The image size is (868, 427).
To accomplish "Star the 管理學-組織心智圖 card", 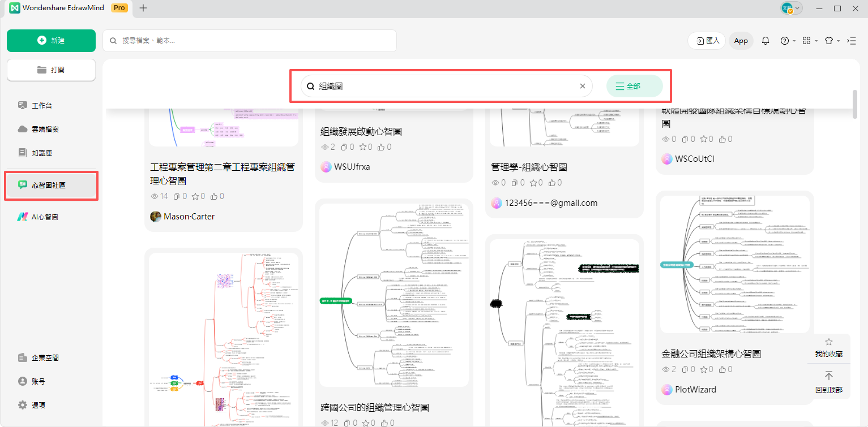I will pyautogui.click(x=534, y=183).
